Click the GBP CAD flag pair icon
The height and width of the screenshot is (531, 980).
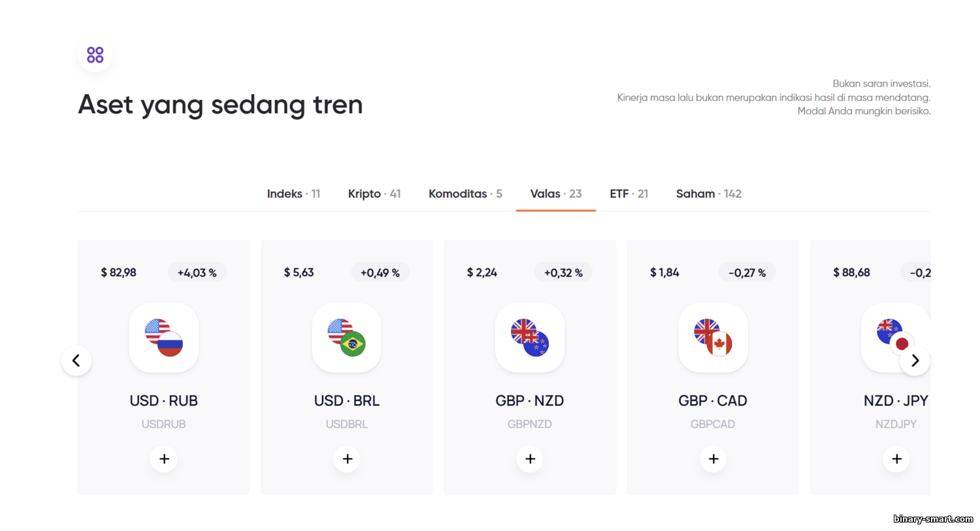(713, 338)
